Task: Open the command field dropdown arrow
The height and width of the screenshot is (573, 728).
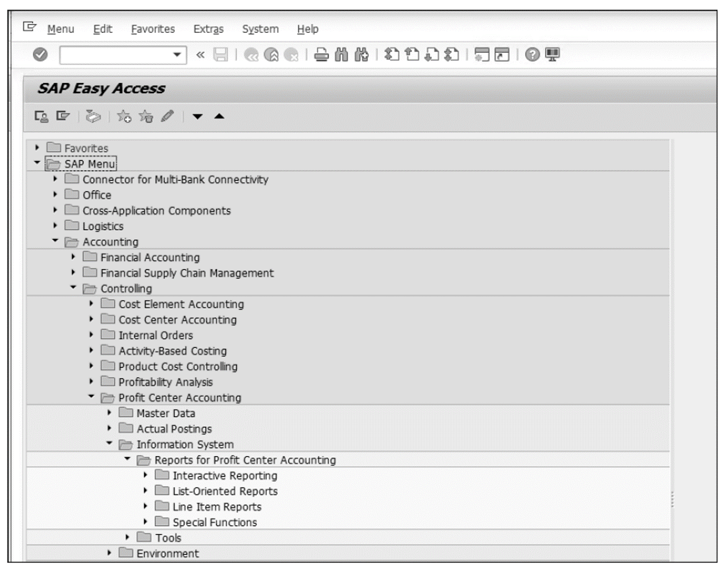Action: coord(177,53)
